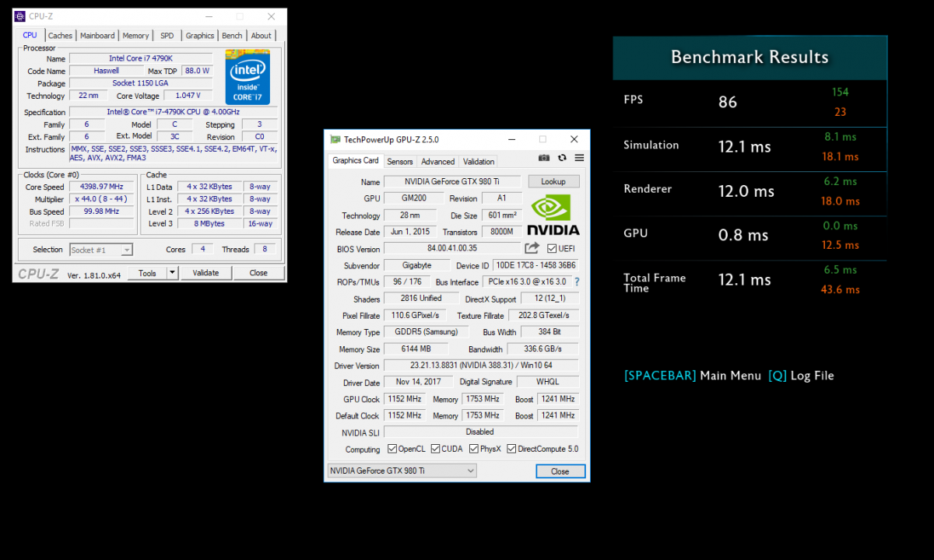Open the Socket #1 selection dropdown
934x560 pixels.
pyautogui.click(x=101, y=250)
